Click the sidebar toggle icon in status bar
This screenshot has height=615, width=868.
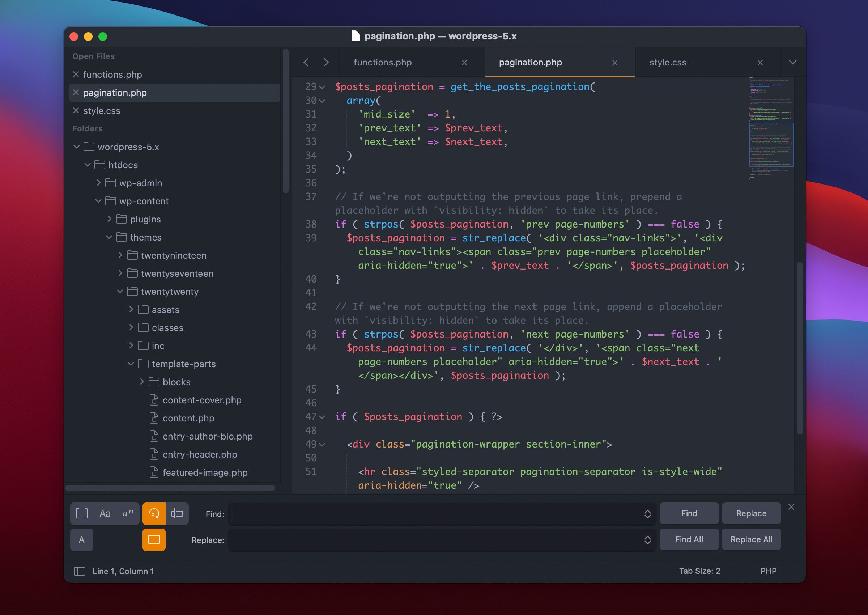[79, 571]
